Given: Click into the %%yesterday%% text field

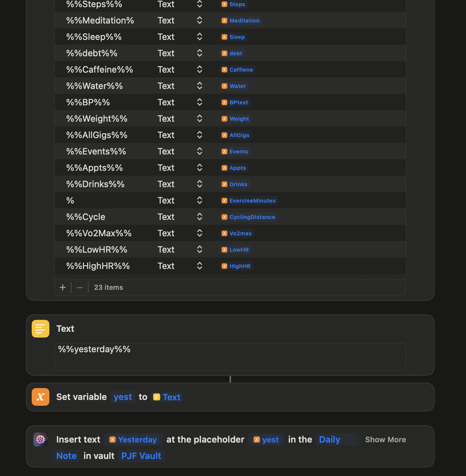Looking at the screenshot, I should (x=230, y=357).
